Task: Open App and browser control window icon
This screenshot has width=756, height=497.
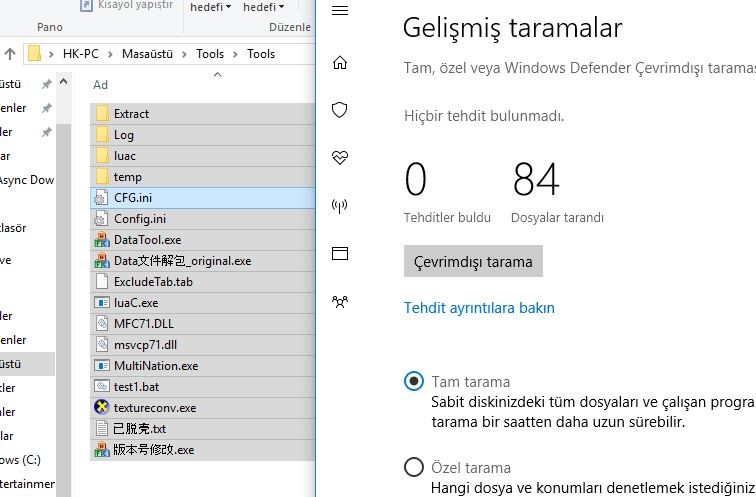Action: 340,253
